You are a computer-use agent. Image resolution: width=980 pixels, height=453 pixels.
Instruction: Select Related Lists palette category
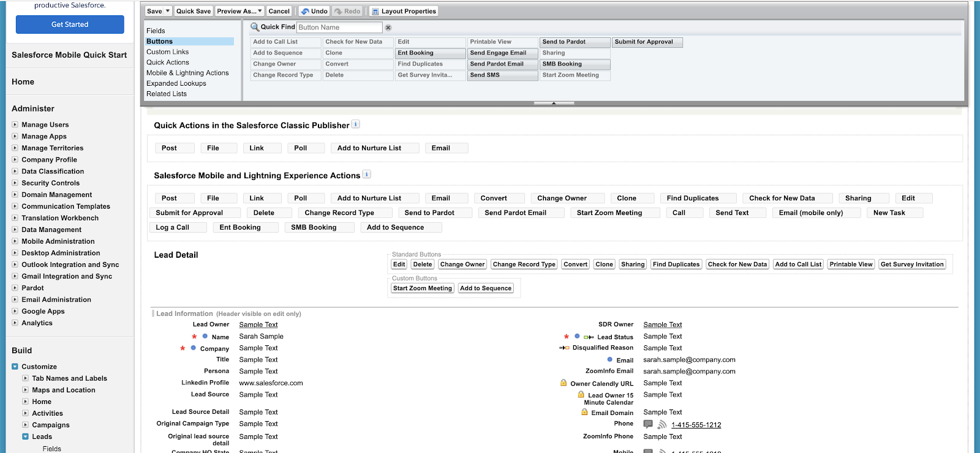(x=167, y=93)
